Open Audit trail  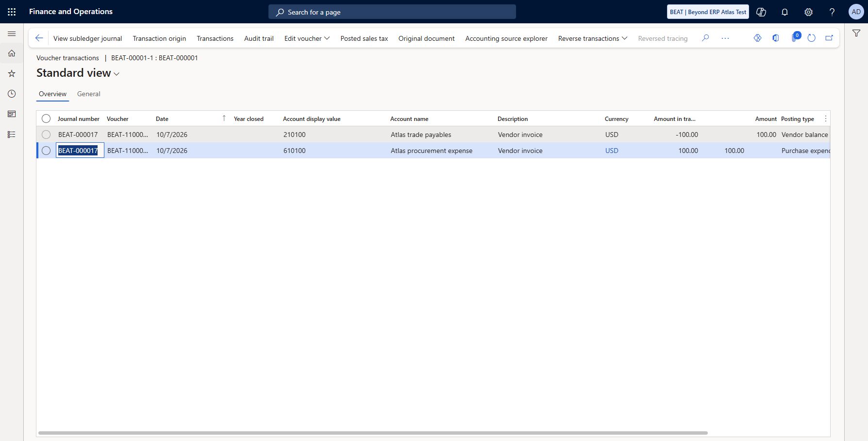pos(259,38)
